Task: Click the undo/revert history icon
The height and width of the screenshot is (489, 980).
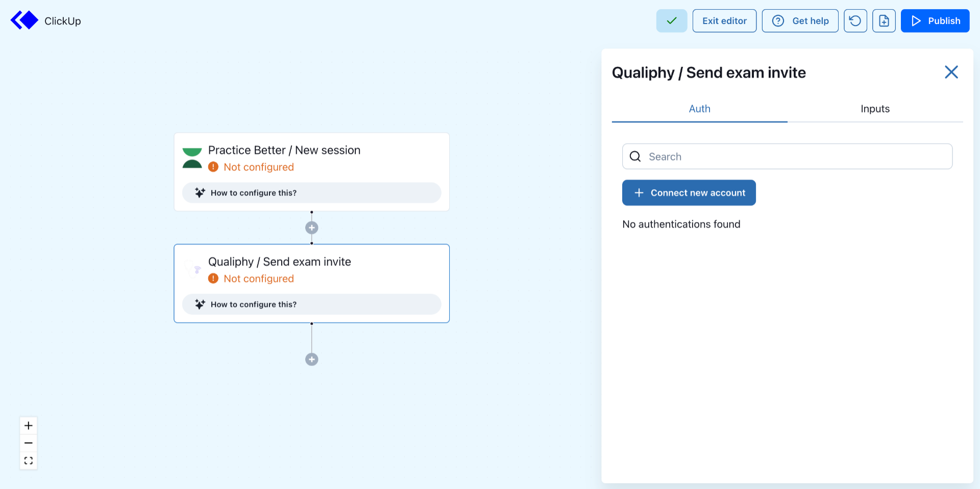Action: [855, 21]
